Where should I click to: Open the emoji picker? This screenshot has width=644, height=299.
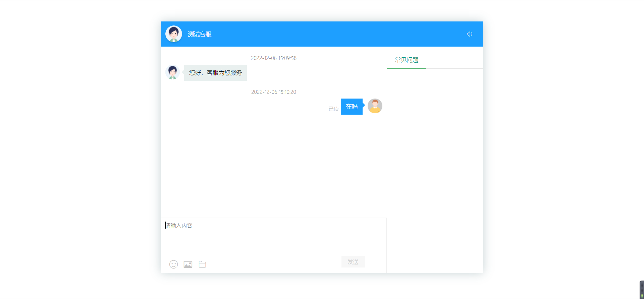point(173,264)
